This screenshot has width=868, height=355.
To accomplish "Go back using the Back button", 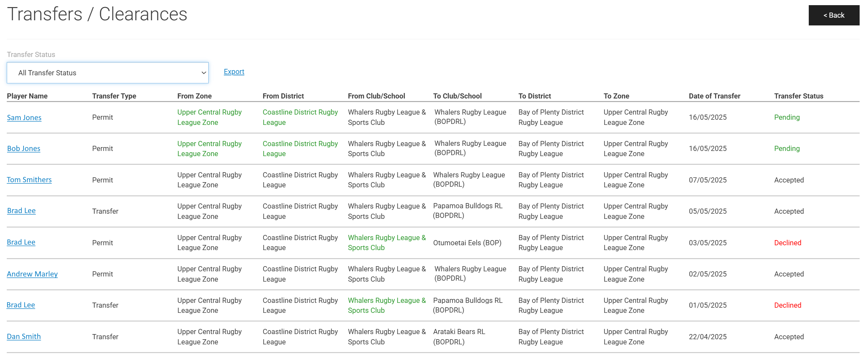I will (x=834, y=15).
